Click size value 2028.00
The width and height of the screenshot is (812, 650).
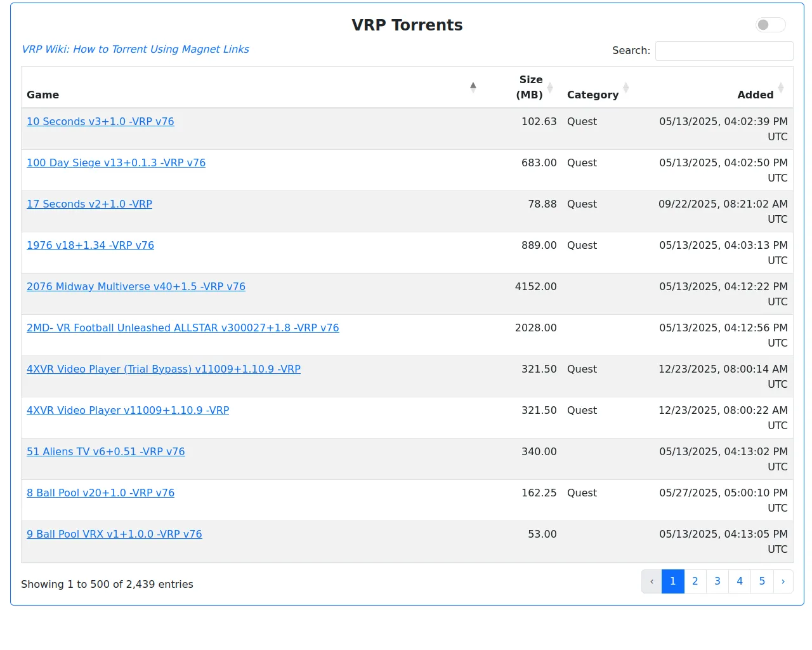pos(536,328)
